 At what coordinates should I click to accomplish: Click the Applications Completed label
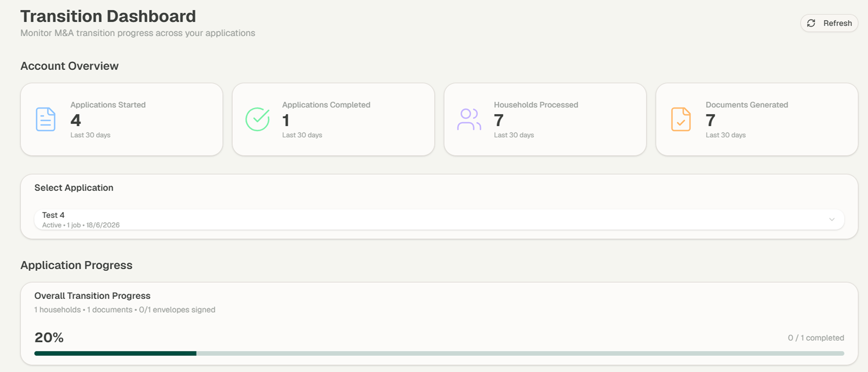click(x=326, y=105)
